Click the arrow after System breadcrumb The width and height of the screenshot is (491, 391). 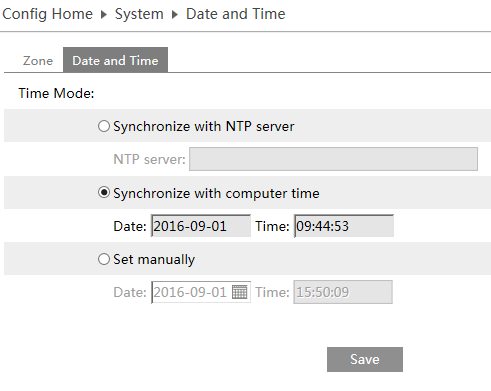tap(175, 15)
